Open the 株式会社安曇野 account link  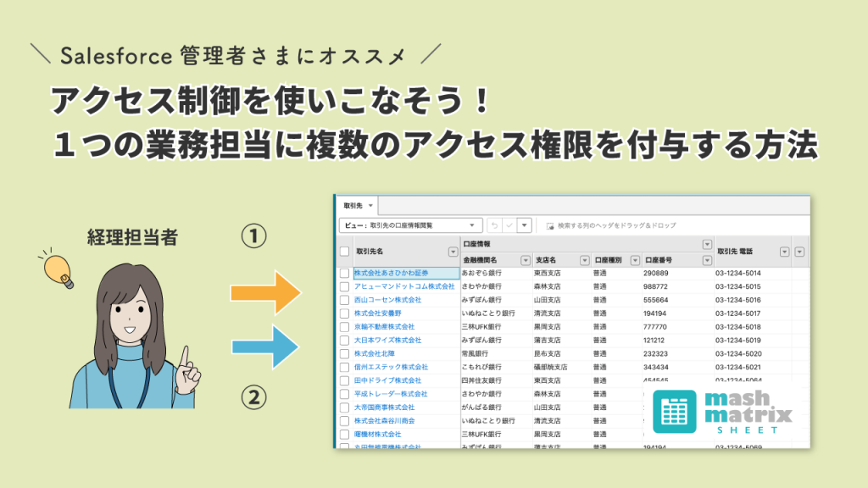click(x=377, y=313)
